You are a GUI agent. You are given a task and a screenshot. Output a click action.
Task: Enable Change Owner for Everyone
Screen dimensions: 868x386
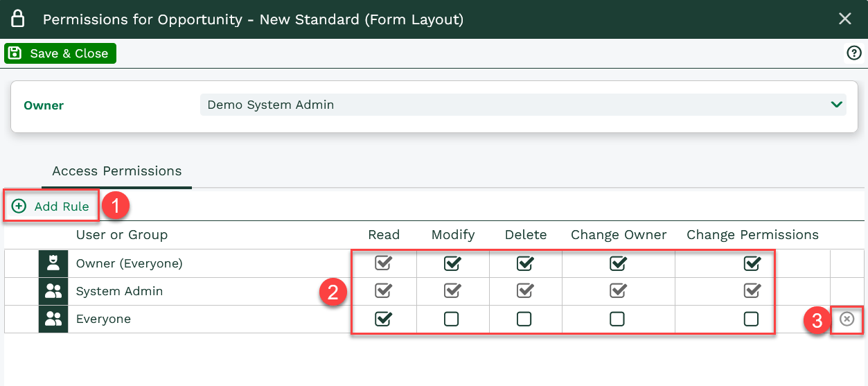[617, 319]
